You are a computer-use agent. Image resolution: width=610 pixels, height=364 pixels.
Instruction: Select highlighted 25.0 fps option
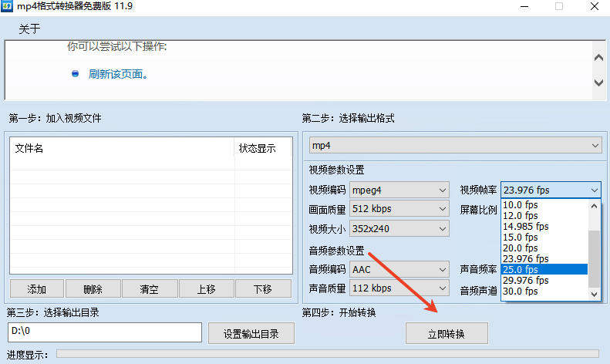544,269
